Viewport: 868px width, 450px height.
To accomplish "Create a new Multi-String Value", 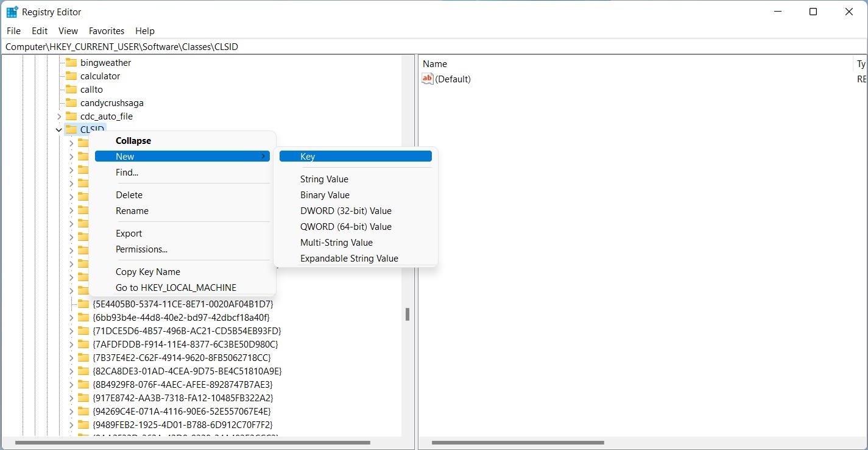I will tap(356, 243).
